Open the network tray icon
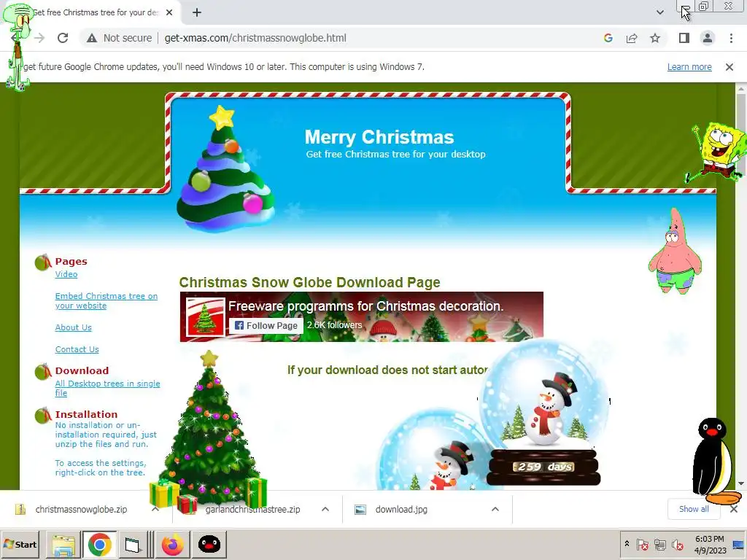 pyautogui.click(x=659, y=544)
